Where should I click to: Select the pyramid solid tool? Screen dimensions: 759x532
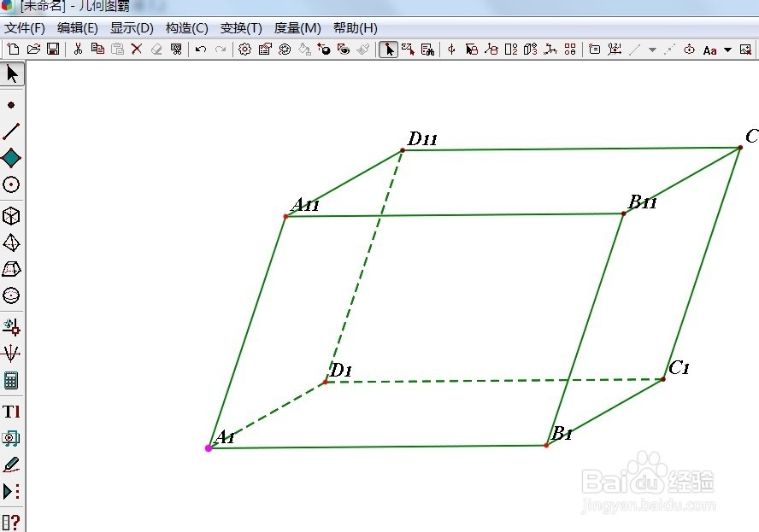pyautogui.click(x=11, y=243)
